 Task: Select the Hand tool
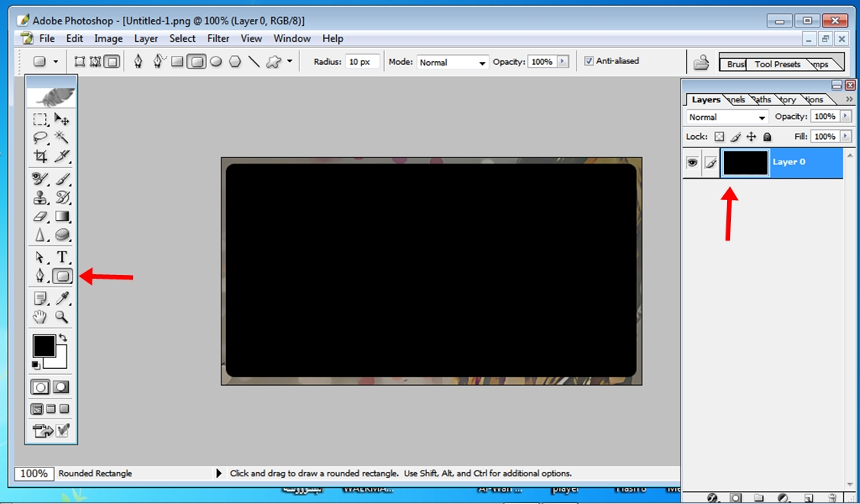click(x=40, y=317)
